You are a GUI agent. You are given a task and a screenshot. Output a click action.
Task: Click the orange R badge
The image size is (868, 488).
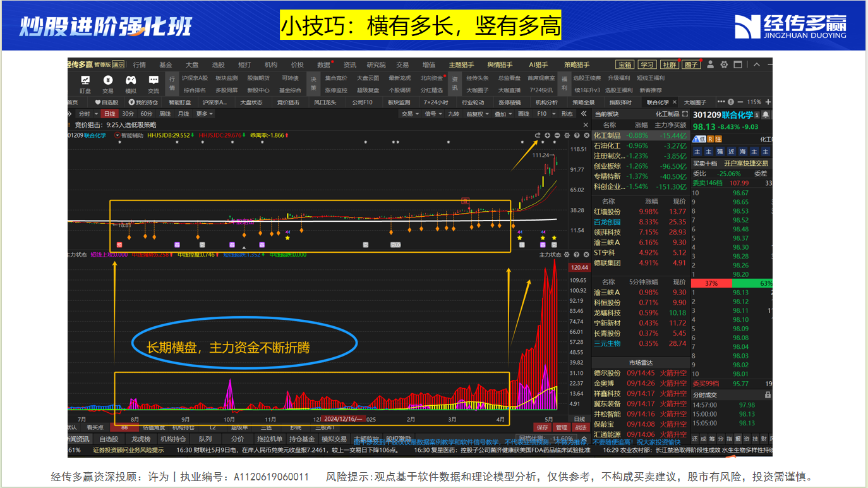(x=709, y=139)
